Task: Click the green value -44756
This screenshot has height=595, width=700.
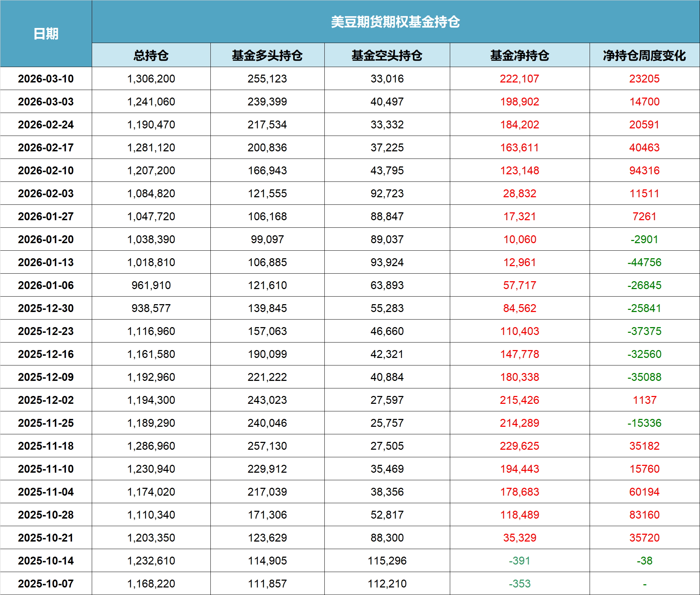Action: pos(644,262)
